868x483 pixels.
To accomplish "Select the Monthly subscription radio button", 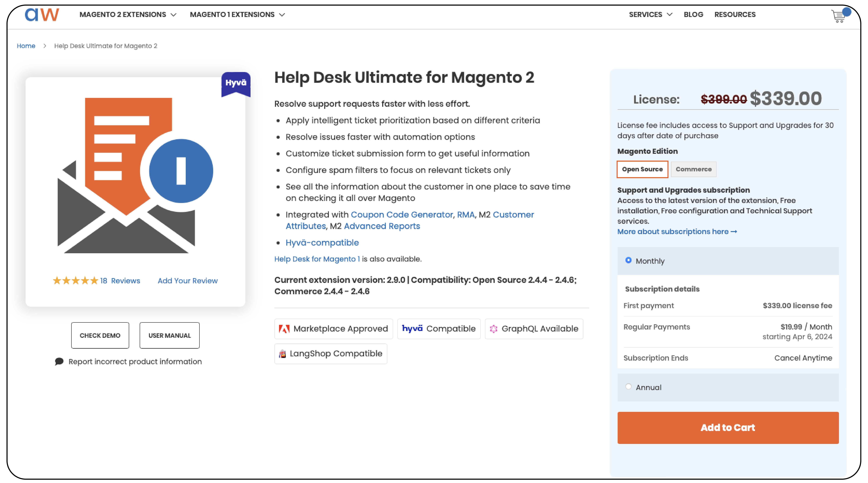I will click(628, 260).
